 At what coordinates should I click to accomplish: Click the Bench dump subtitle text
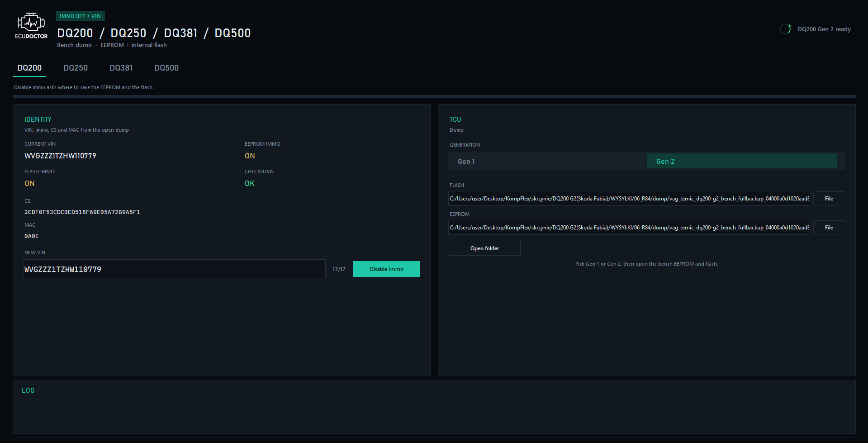point(112,45)
